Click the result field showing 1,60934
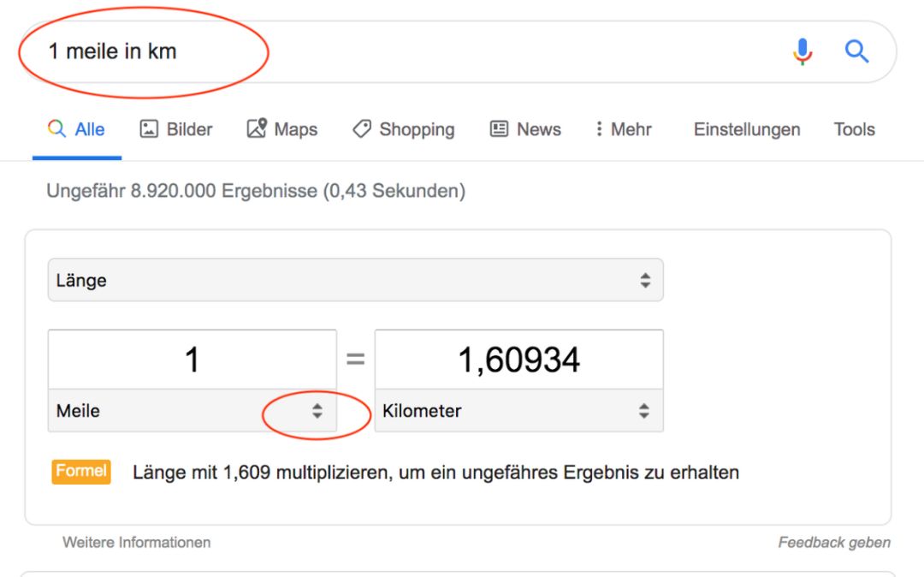Viewport: 924px width, 577px height. [x=518, y=360]
